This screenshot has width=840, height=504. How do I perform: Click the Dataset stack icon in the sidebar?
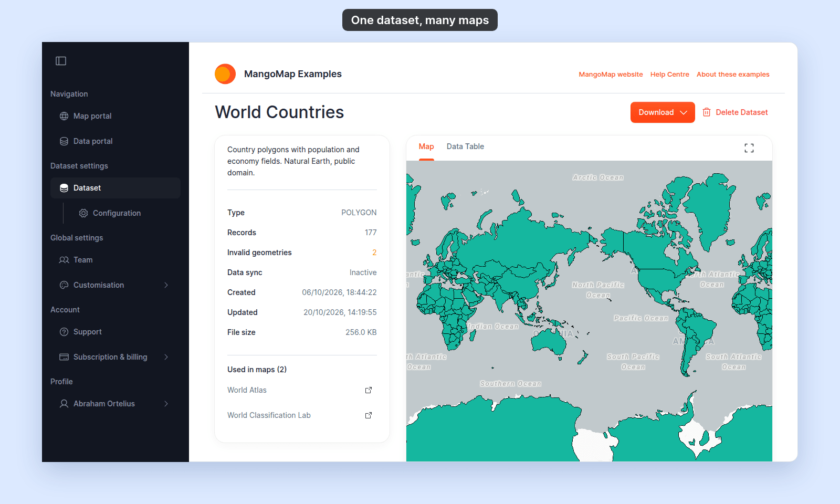(64, 188)
